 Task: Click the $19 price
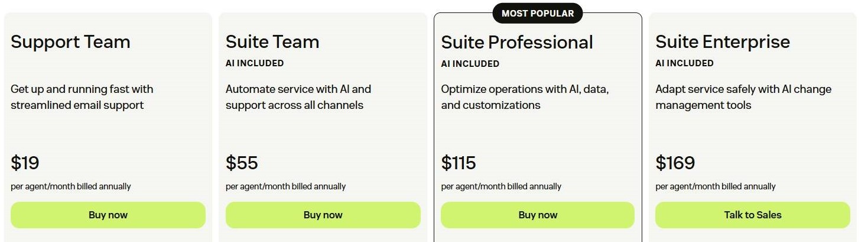click(x=25, y=163)
